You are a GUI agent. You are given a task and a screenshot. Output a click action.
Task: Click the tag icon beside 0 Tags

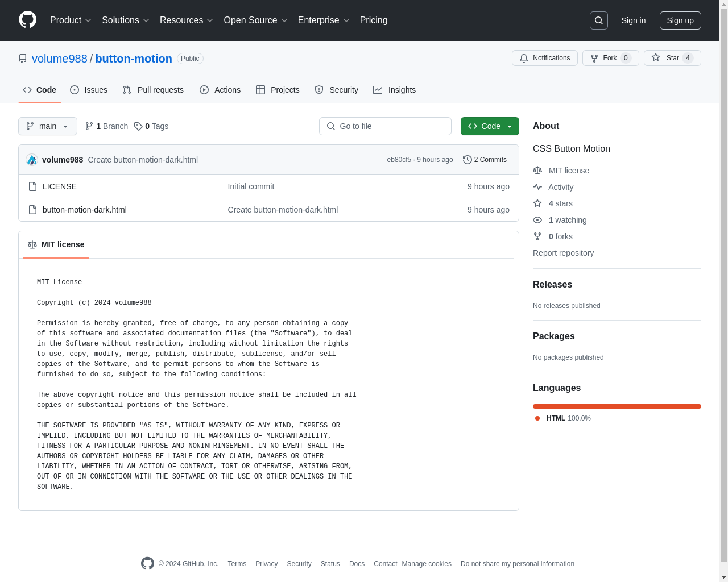[138, 126]
